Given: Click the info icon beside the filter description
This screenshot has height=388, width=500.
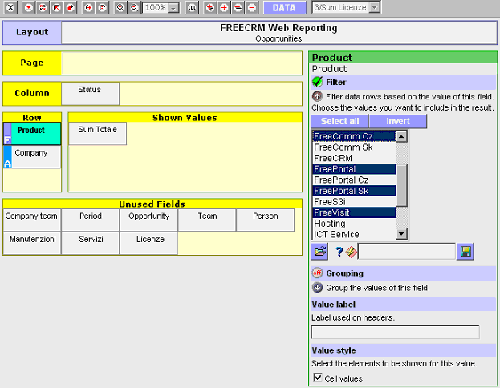Looking at the screenshot, I should tap(317, 96).
